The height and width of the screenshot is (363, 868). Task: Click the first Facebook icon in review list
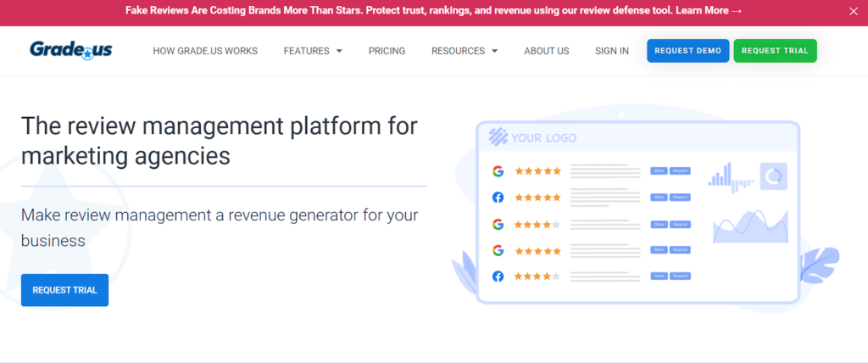tap(498, 197)
